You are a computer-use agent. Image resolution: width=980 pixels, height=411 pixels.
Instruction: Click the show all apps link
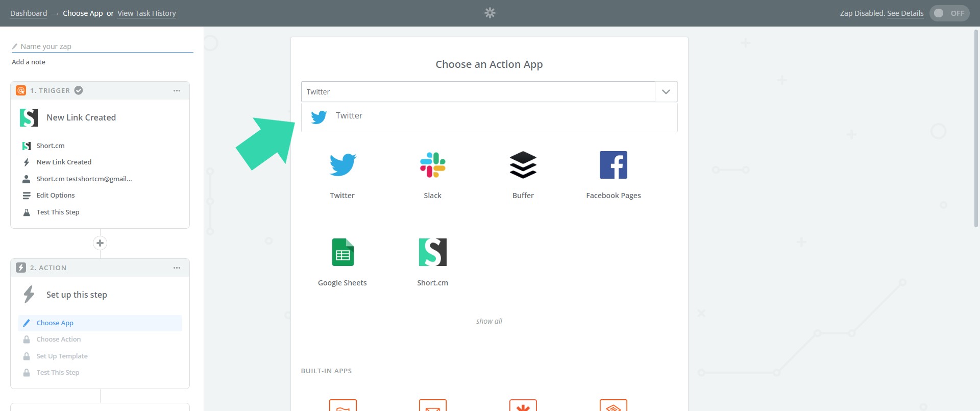point(489,321)
